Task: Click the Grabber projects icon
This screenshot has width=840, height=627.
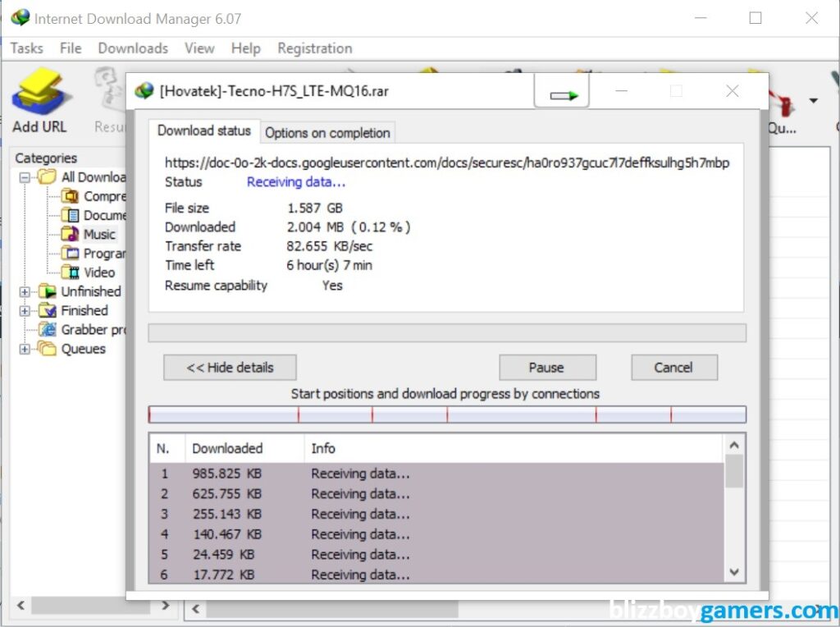Action: pos(47,330)
